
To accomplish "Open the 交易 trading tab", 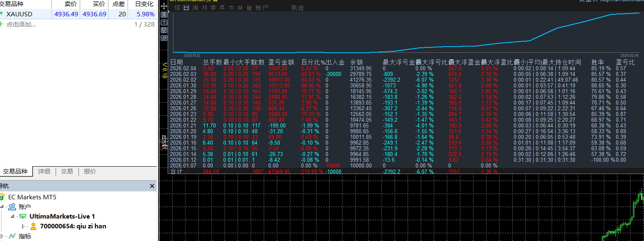I will 67,172.
